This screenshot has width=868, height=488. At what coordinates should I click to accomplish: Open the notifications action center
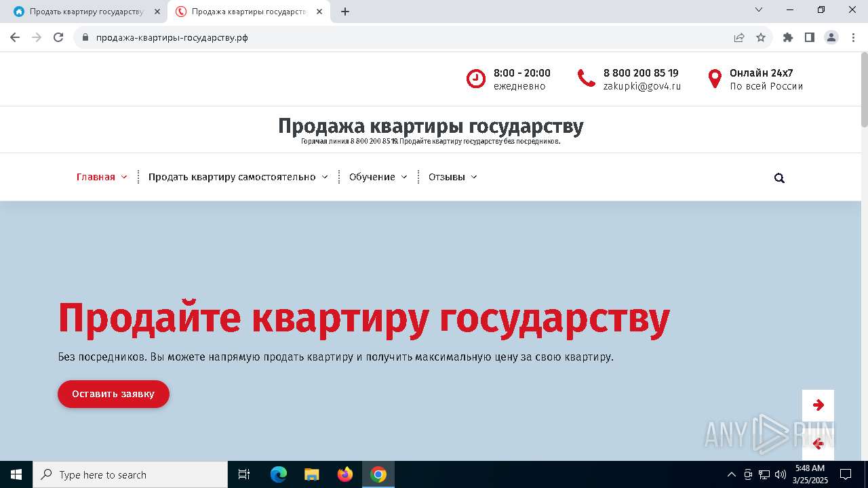[846, 474]
